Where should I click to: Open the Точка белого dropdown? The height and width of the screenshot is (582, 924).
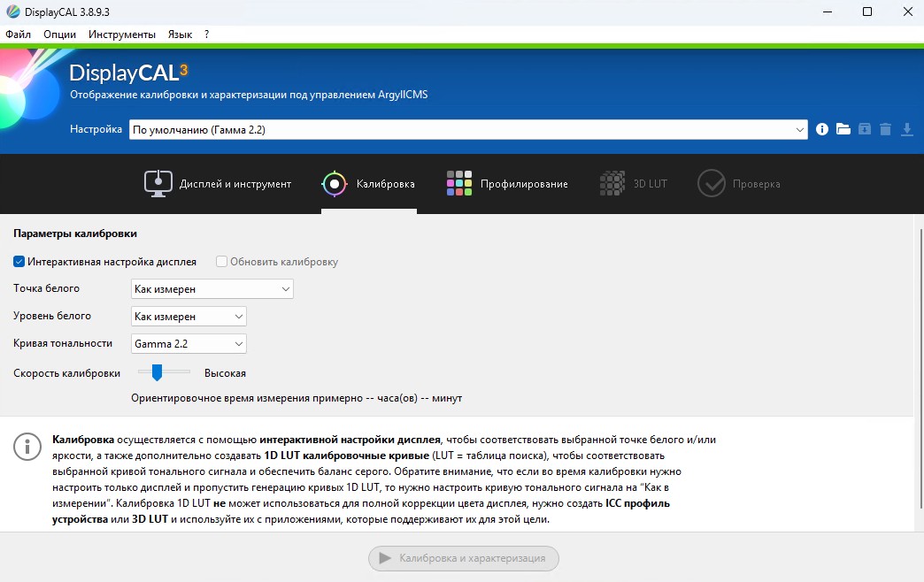click(212, 288)
